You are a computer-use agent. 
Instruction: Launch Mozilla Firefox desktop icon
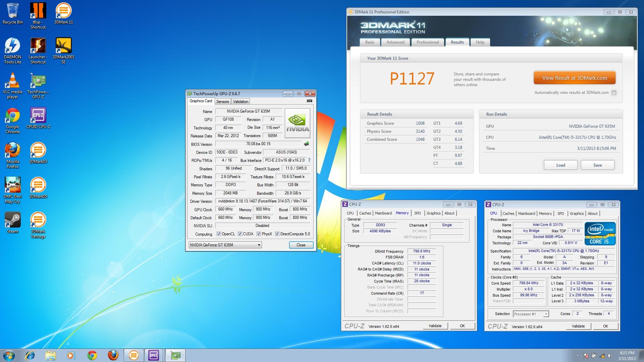(x=13, y=155)
